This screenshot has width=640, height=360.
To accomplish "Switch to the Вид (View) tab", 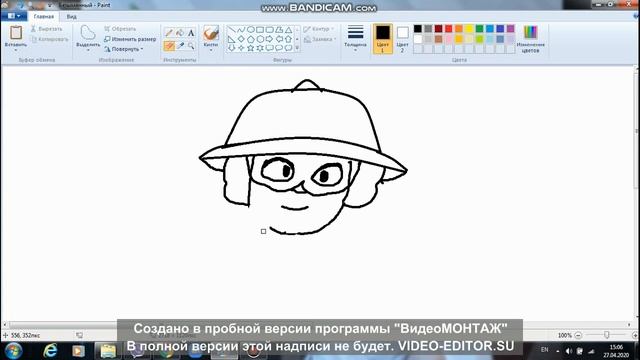I will (x=71, y=17).
